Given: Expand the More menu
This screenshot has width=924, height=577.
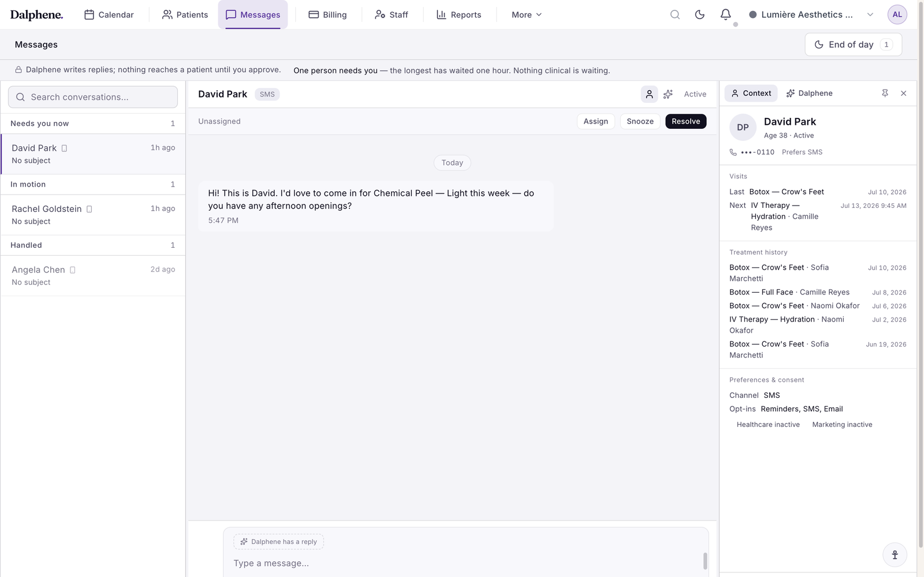Looking at the screenshot, I should click(x=527, y=14).
